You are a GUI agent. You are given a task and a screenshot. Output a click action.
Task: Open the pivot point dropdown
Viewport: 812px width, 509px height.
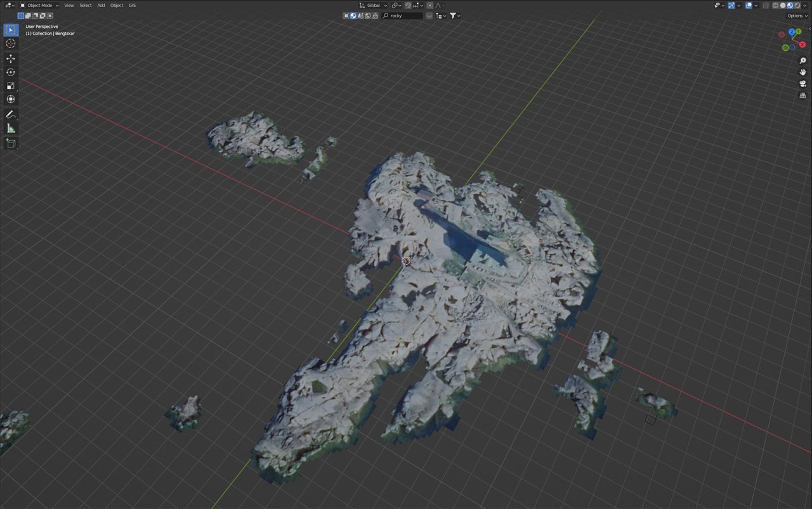(396, 6)
